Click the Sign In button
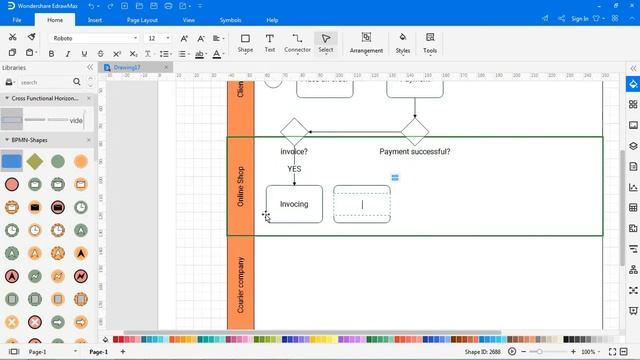This screenshot has width=640, height=360. pos(580,19)
